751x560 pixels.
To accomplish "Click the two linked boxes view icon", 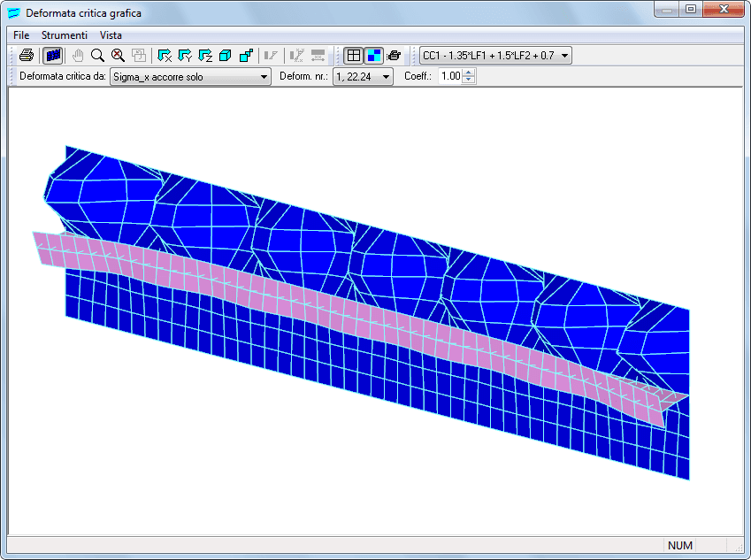I will [246, 56].
